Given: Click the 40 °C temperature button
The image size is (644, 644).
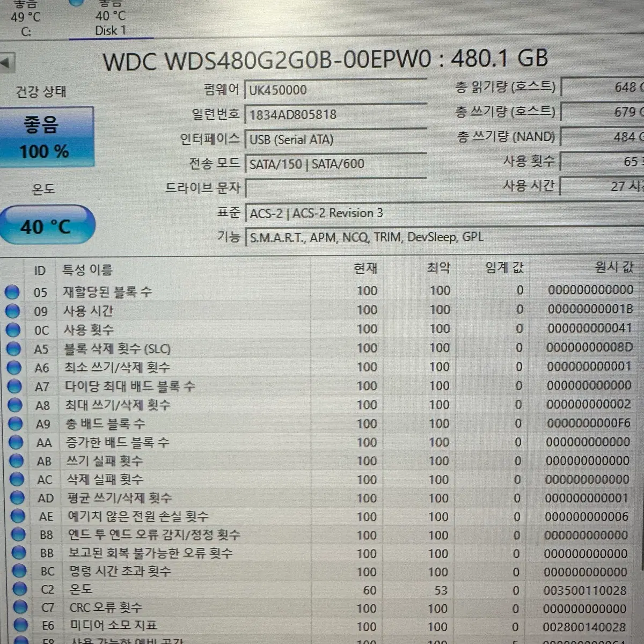Looking at the screenshot, I should [x=47, y=226].
